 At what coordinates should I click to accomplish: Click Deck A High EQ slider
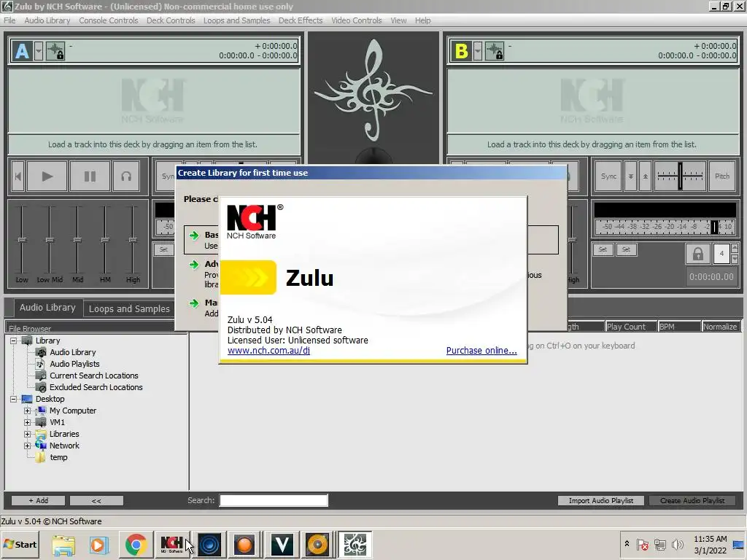(x=133, y=241)
